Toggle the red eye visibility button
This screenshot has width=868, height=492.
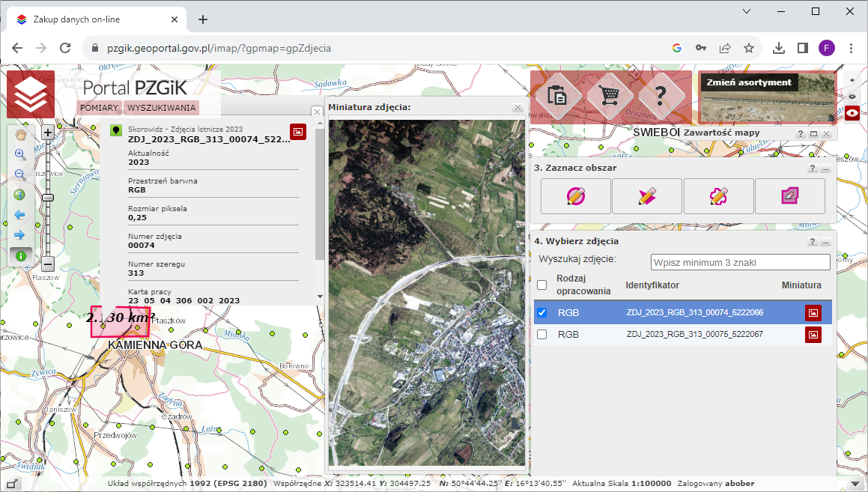tap(852, 114)
